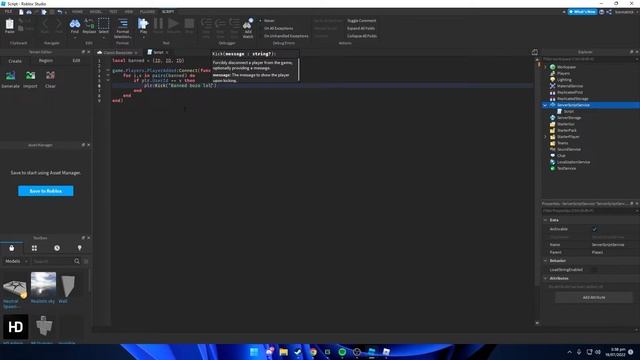Select Workspace in Explorer
Screen dimensions: 640x360
click(566, 67)
